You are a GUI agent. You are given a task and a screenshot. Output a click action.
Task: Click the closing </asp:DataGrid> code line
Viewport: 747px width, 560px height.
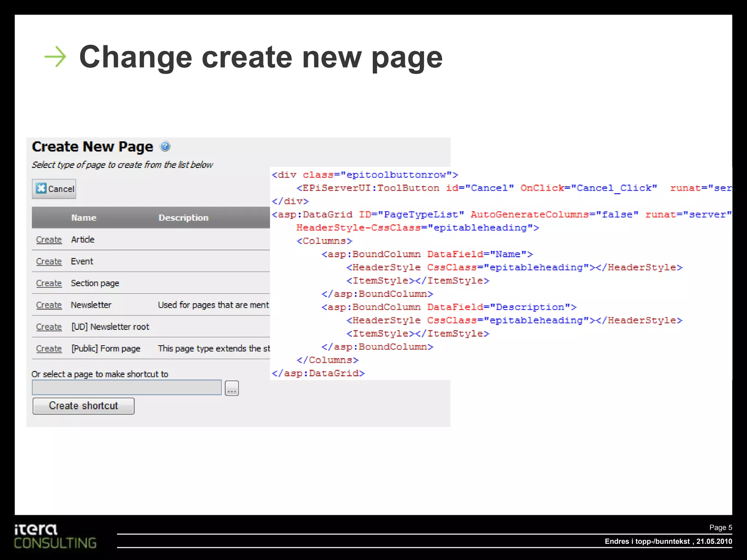318,373
